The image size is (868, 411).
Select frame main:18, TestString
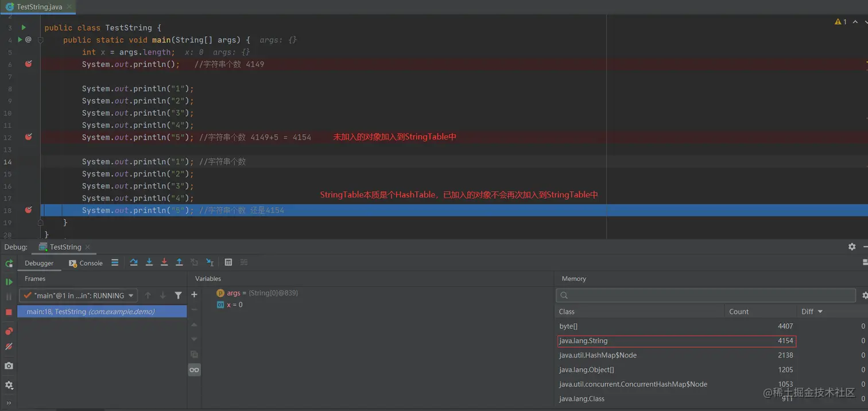(x=102, y=312)
